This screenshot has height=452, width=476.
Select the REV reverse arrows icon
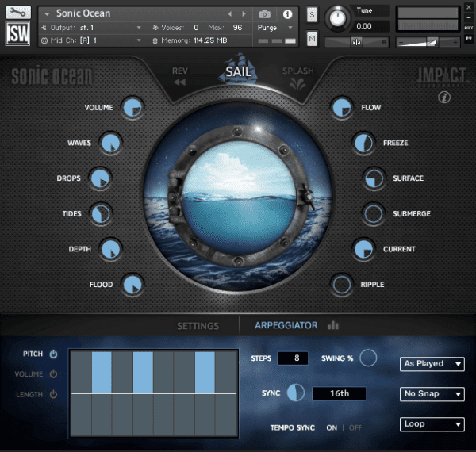point(180,82)
